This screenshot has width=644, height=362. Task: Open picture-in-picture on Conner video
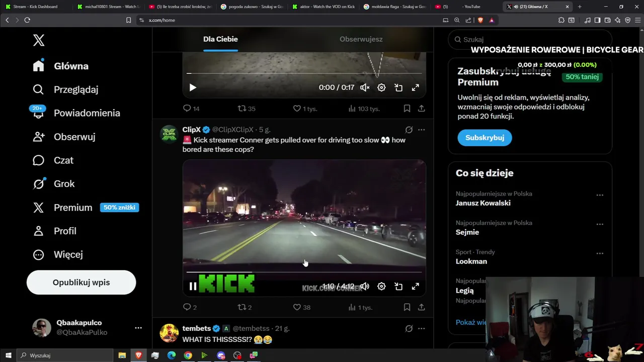[x=398, y=287]
